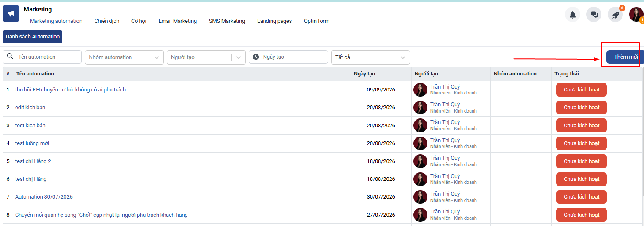Switch to the Chiến dịch tab
Screen dimensions: 644x226
tap(107, 21)
